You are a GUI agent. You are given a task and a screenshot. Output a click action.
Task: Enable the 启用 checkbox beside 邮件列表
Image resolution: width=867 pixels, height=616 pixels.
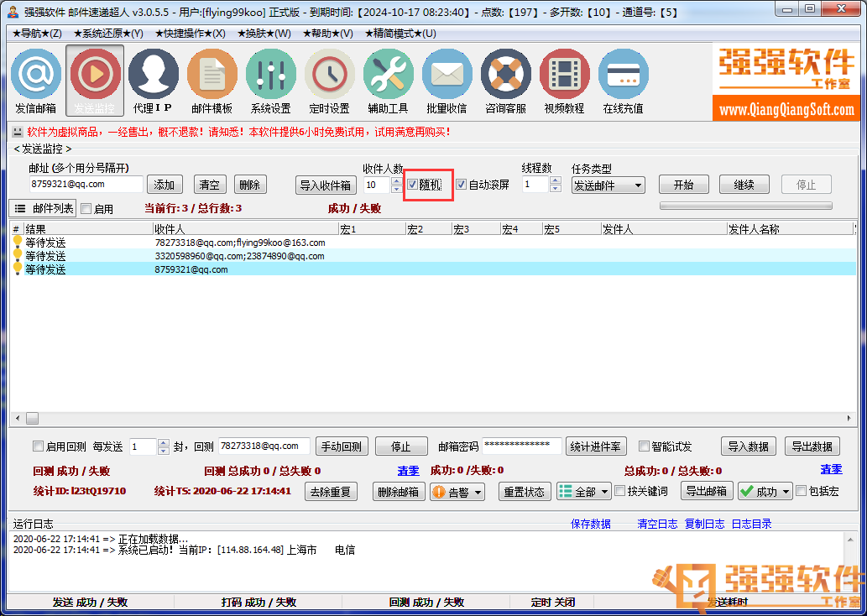point(86,209)
